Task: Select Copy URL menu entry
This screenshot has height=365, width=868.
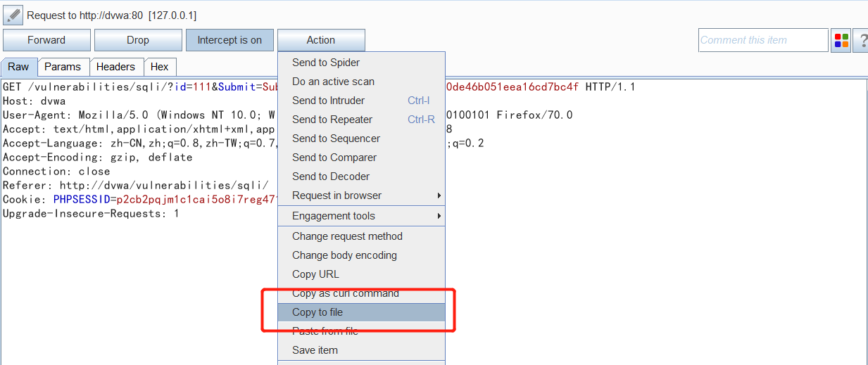Action: pos(362,274)
